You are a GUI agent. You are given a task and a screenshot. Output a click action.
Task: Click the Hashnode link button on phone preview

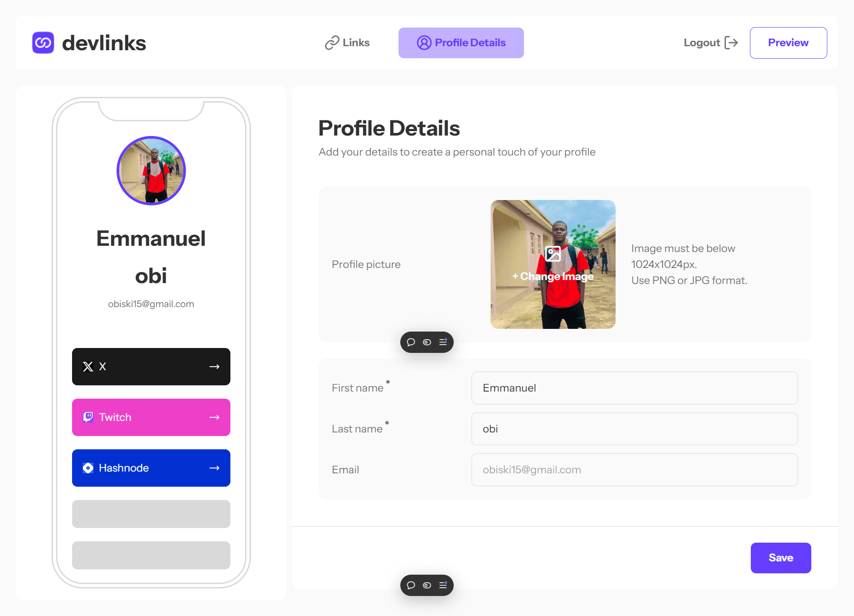pos(151,468)
